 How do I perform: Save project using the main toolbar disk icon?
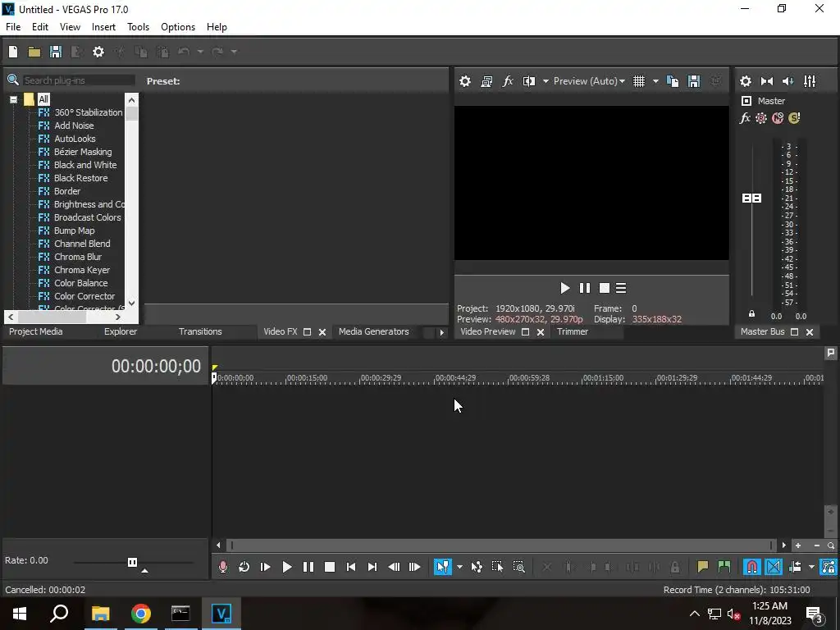click(x=55, y=52)
